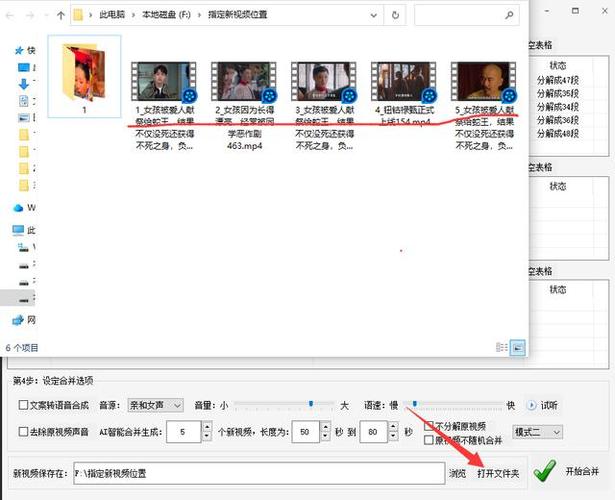Refresh the current folder view
Screen dimensions: 615x500
click(395, 15)
